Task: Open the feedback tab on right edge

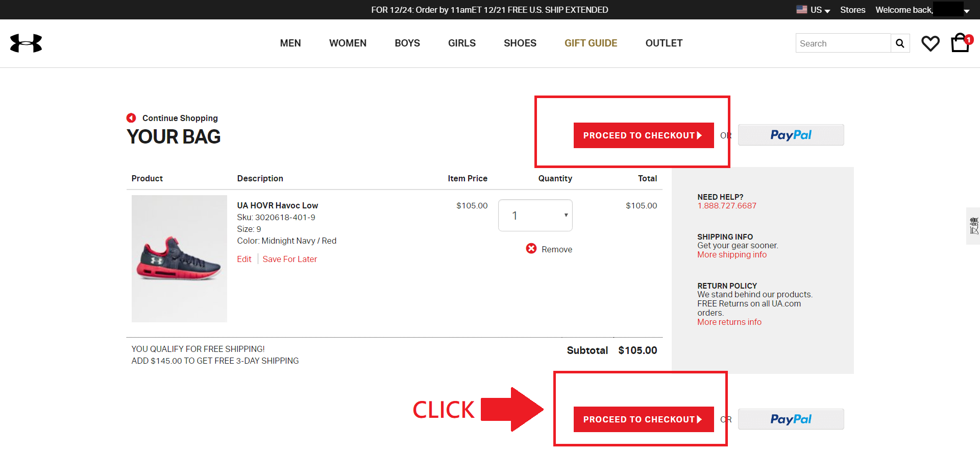Action: (973, 226)
